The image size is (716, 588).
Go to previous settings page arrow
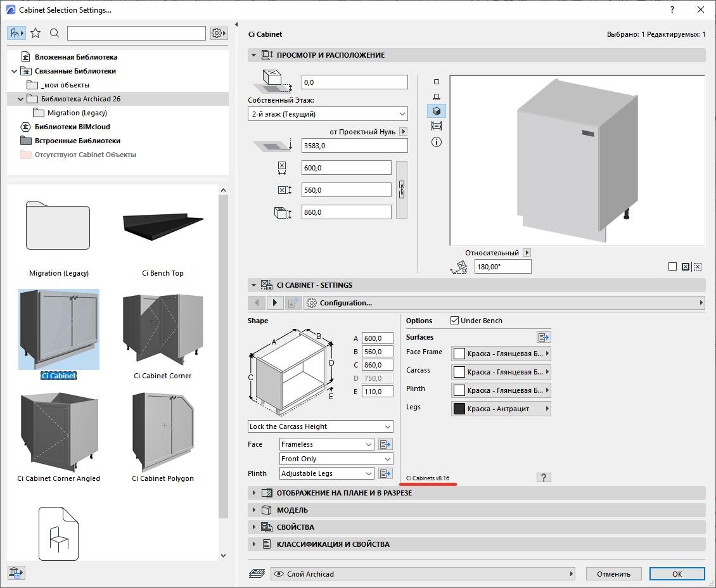pos(257,303)
